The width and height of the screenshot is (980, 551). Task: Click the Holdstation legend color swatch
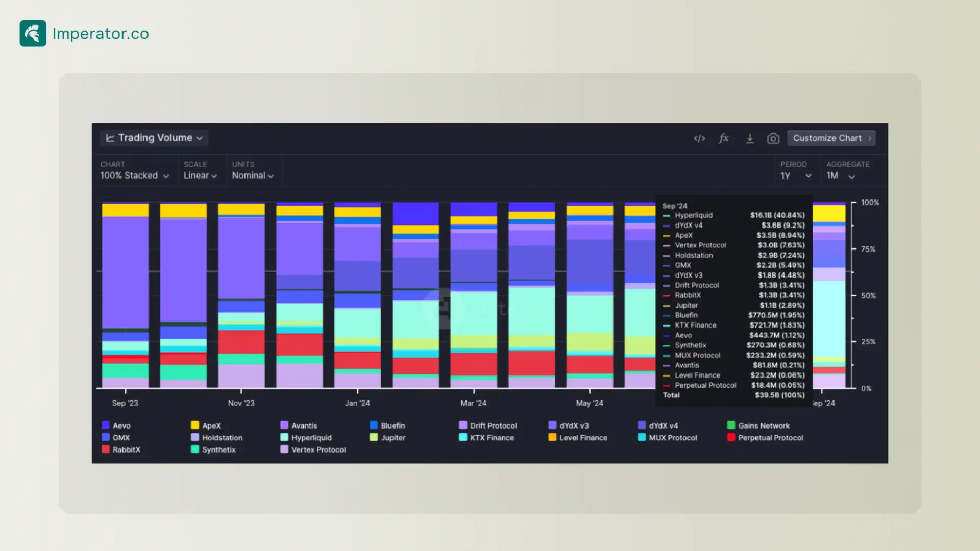coord(195,437)
